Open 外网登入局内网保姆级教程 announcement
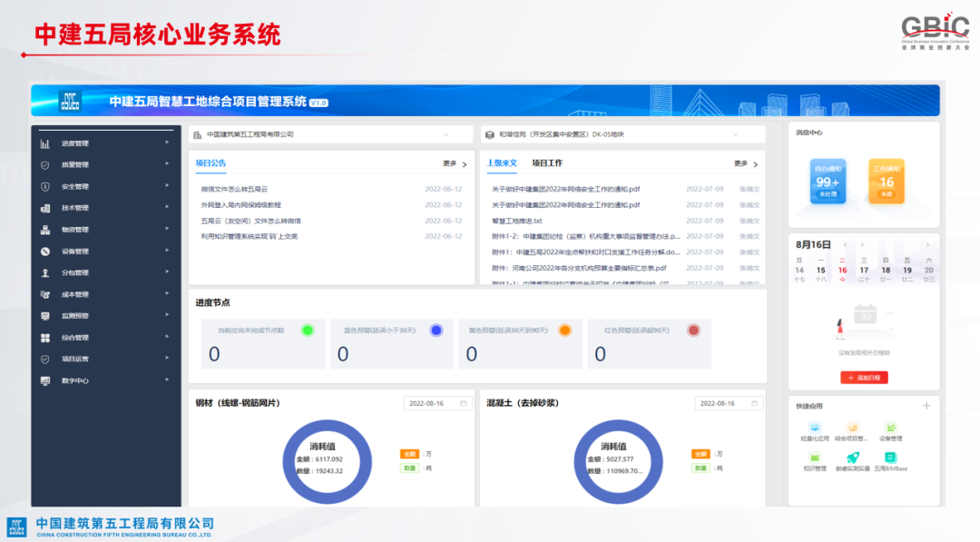 [240, 205]
